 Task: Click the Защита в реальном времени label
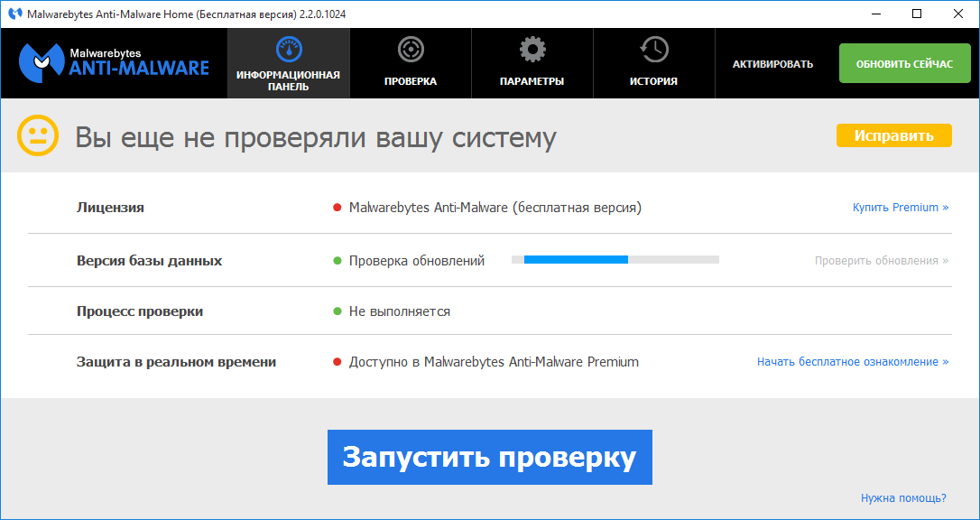(176, 362)
